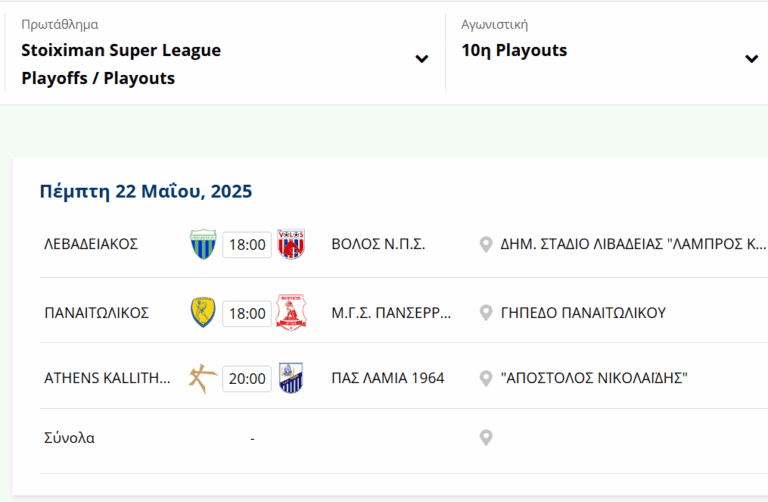This screenshot has height=502, width=768.
Task: Click the PAS Lamia 1964 crest
Action: pyautogui.click(x=291, y=378)
